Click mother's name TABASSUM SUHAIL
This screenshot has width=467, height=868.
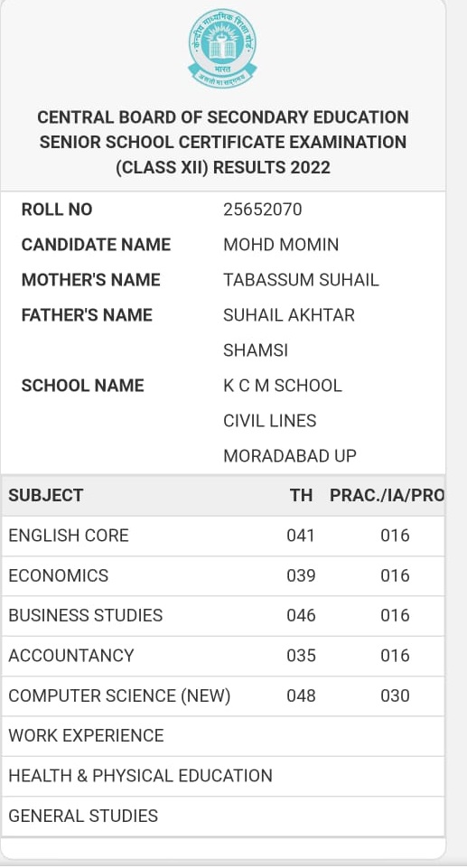point(301,280)
